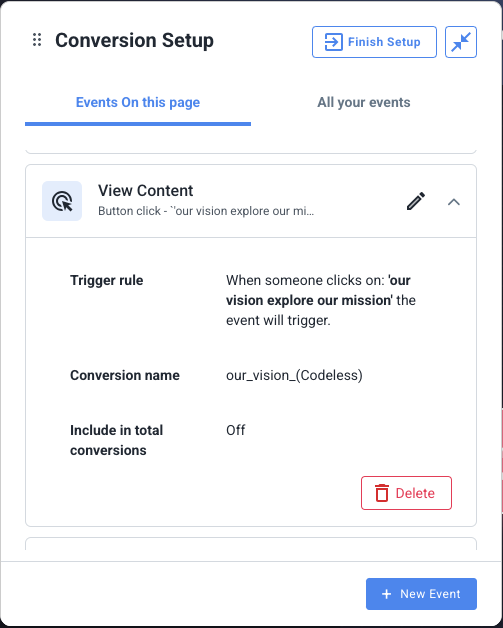This screenshot has width=503, height=628.
Task: Select the Events On this page tab
Action: coord(138,103)
